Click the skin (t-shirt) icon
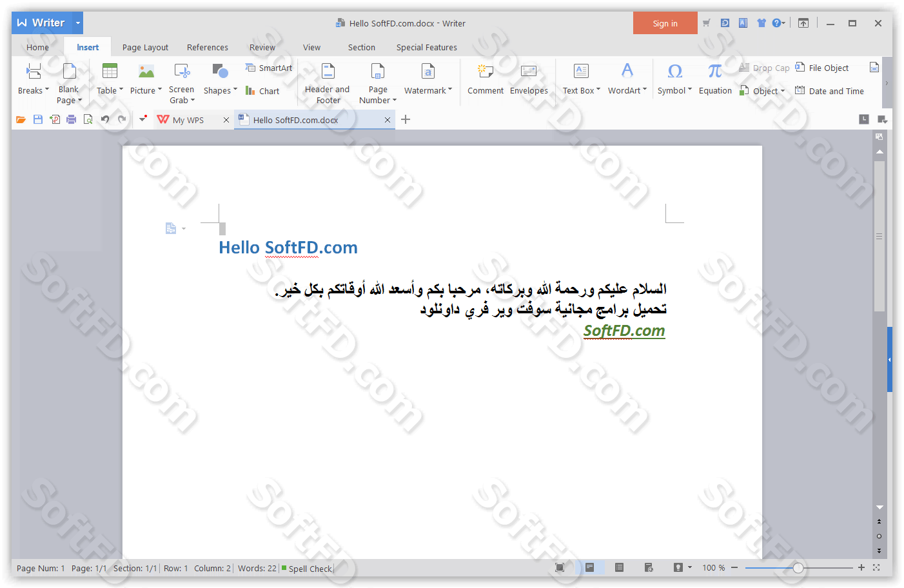904x588 pixels. pos(762,23)
